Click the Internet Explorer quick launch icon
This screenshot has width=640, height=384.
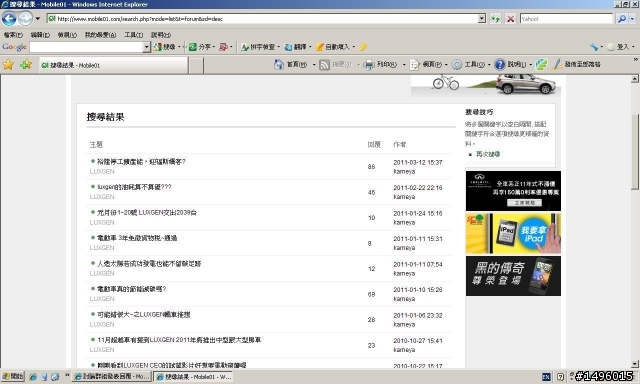(33, 377)
